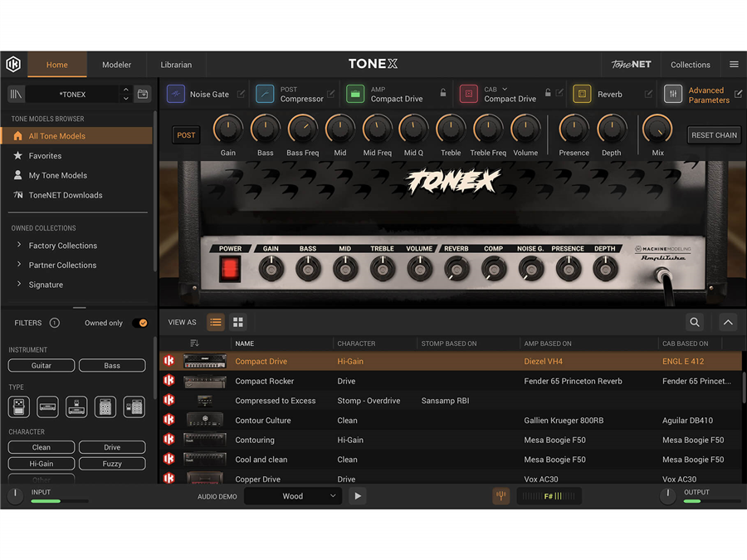
Task: Click the Mix knob control
Action: click(x=658, y=129)
